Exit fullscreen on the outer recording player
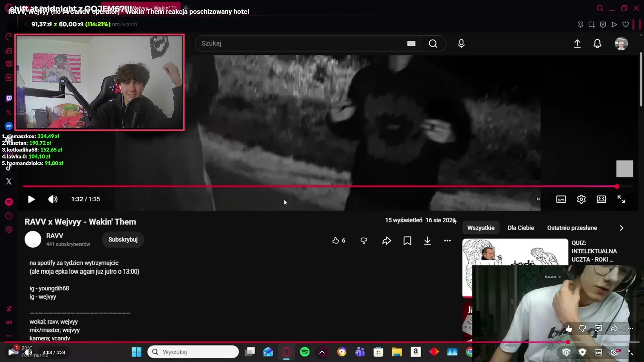The width and height of the screenshot is (644, 362). coord(630,353)
